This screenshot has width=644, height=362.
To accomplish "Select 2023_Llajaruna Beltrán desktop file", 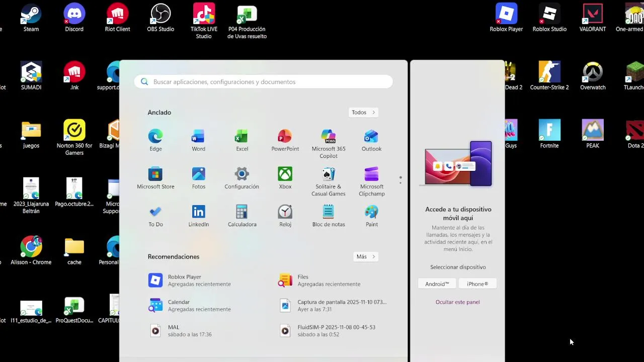I will pyautogui.click(x=31, y=196).
